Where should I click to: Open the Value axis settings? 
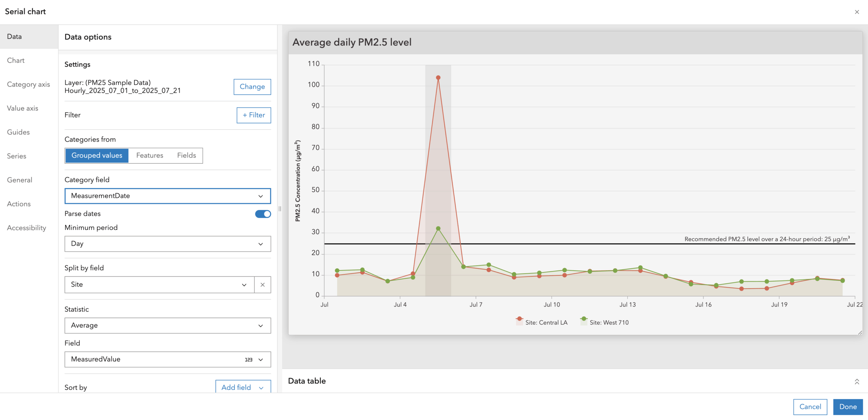point(22,108)
